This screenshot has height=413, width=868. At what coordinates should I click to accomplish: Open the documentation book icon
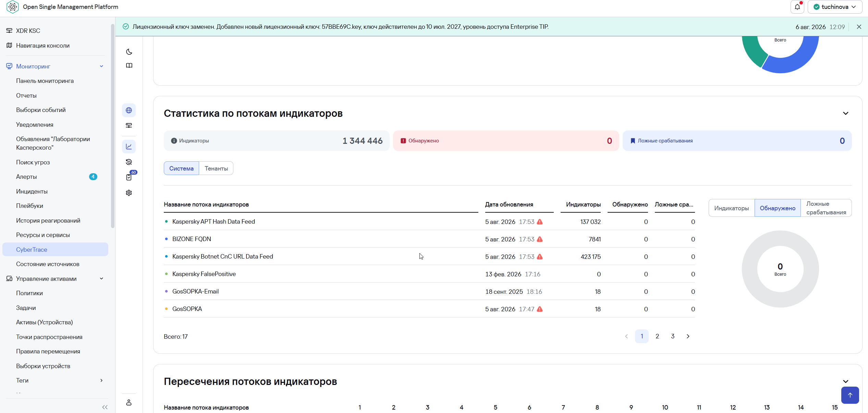tap(129, 65)
